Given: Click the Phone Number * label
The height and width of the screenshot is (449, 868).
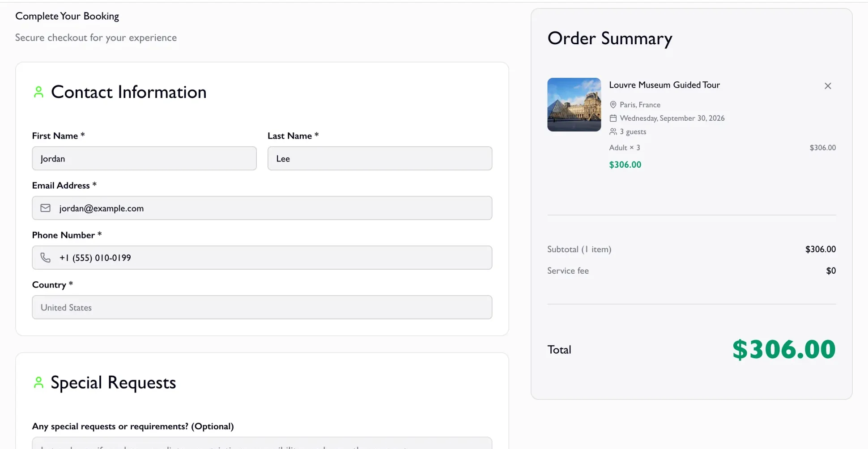Looking at the screenshot, I should pyautogui.click(x=67, y=235).
